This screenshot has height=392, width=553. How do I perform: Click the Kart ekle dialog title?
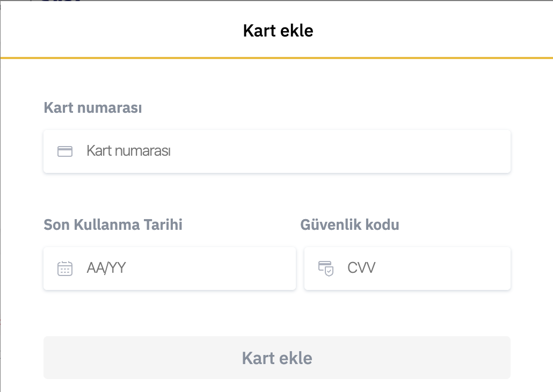coord(278,31)
